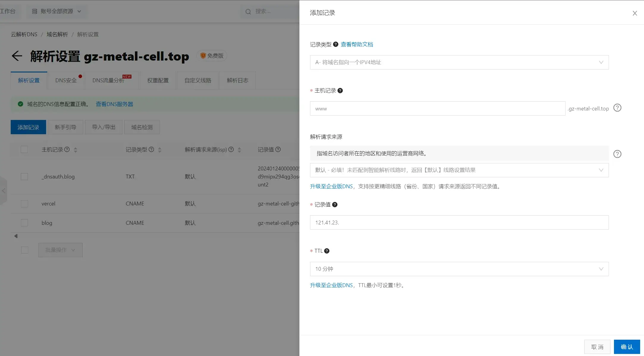Click the green DNS config success check icon
The width and height of the screenshot is (644, 356).
click(x=20, y=104)
